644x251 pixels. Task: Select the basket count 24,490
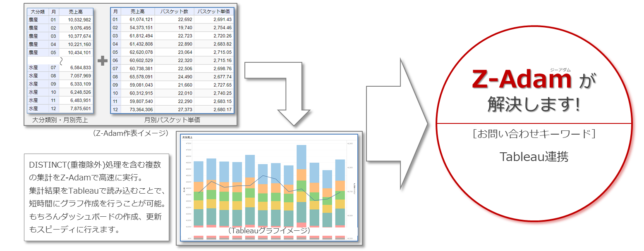185,77
